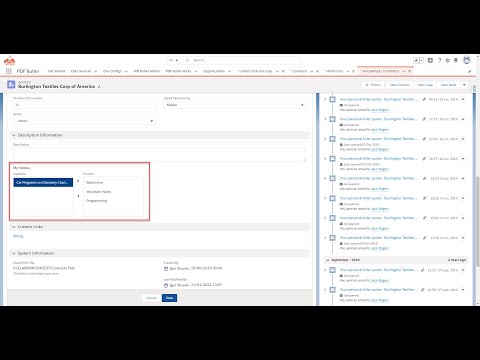
Task: Open the Data Sources nav item
Action: click(81, 71)
